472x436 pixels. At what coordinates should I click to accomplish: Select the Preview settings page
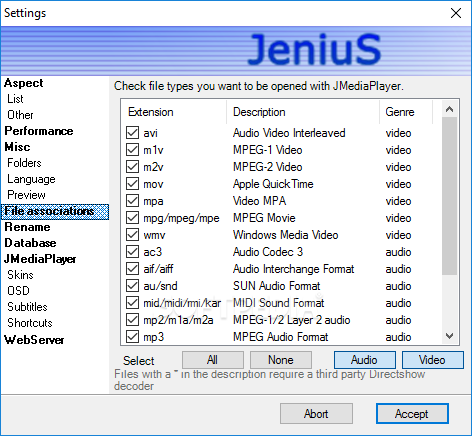click(x=26, y=195)
